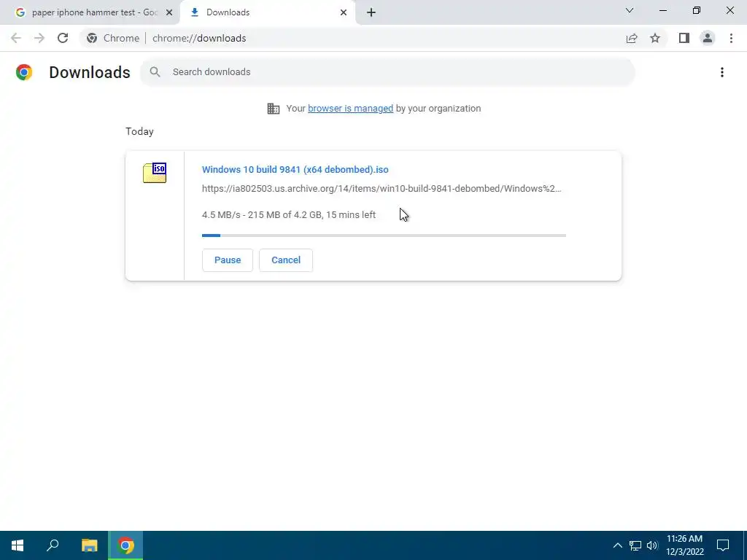Bookmark this tab with the star icon
This screenshot has height=560, width=747.
coord(655,38)
